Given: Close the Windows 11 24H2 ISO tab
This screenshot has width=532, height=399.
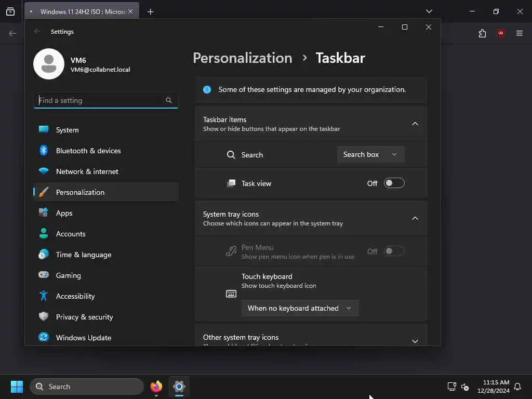Looking at the screenshot, I should [130, 11].
